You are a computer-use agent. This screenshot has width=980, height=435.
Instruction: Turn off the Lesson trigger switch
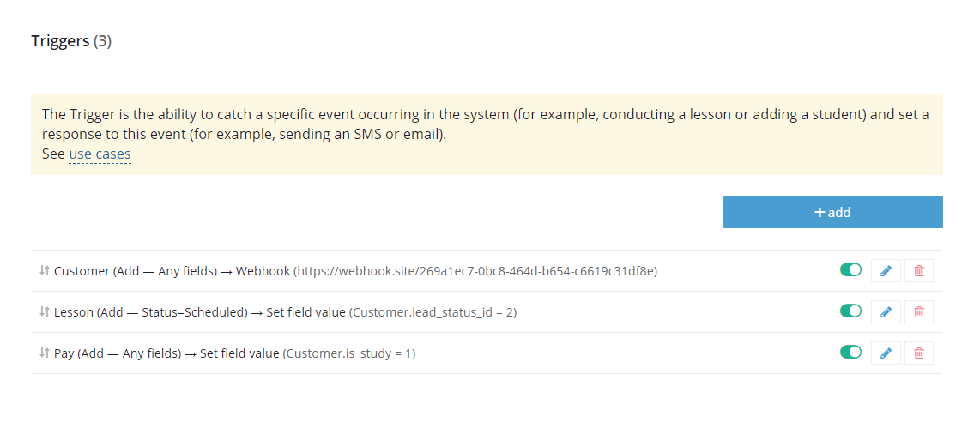850,311
